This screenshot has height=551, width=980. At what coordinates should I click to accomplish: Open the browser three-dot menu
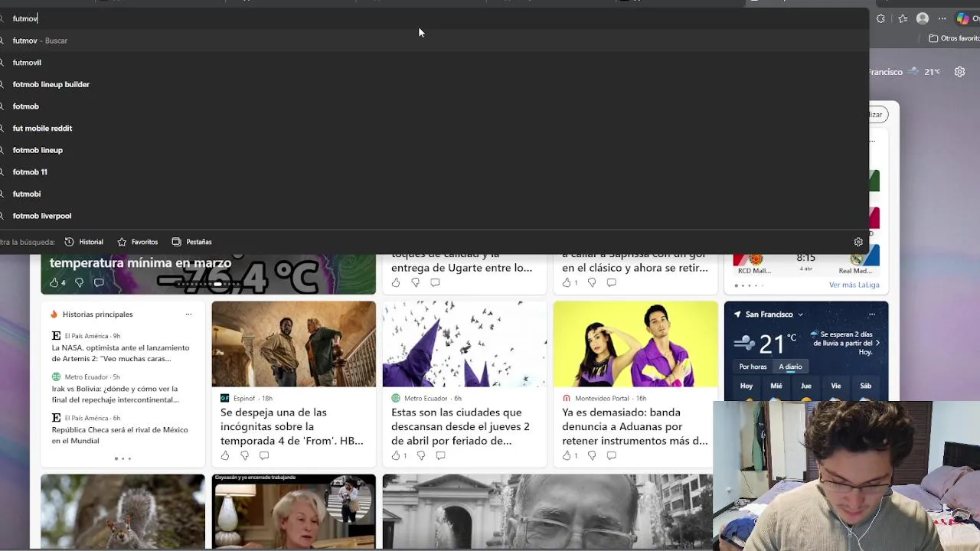(x=942, y=18)
